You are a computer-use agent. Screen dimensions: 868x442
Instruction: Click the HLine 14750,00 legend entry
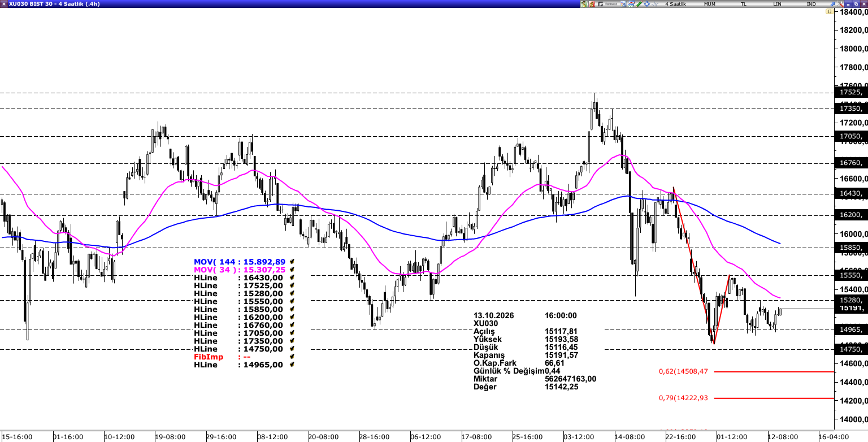coord(238,349)
